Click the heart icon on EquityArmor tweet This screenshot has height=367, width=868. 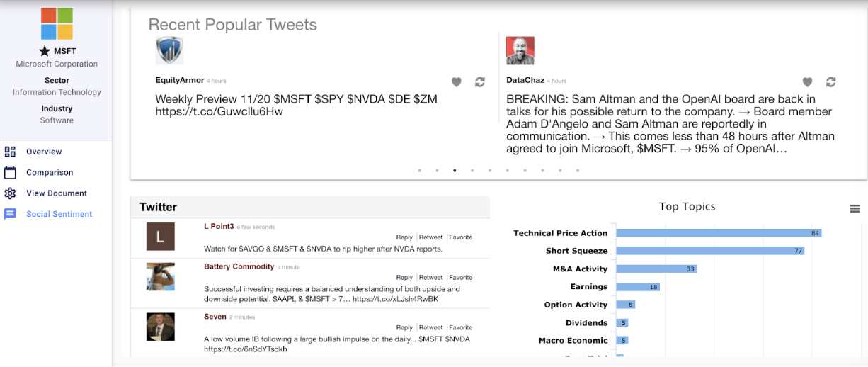coord(457,82)
